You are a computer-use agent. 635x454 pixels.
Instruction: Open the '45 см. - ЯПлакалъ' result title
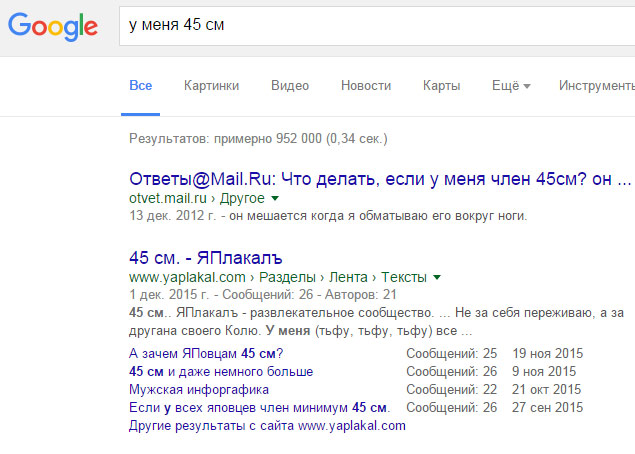206,258
